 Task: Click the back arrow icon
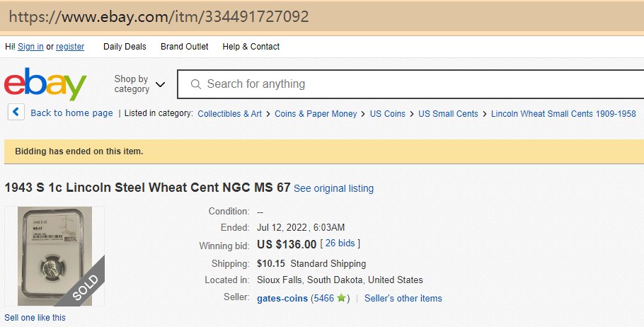pyautogui.click(x=16, y=113)
